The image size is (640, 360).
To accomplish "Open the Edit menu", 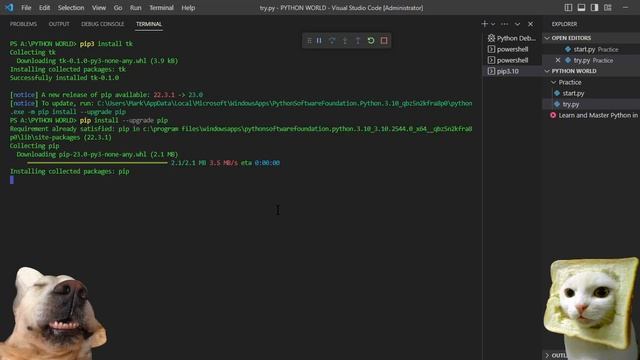I will (44, 8).
